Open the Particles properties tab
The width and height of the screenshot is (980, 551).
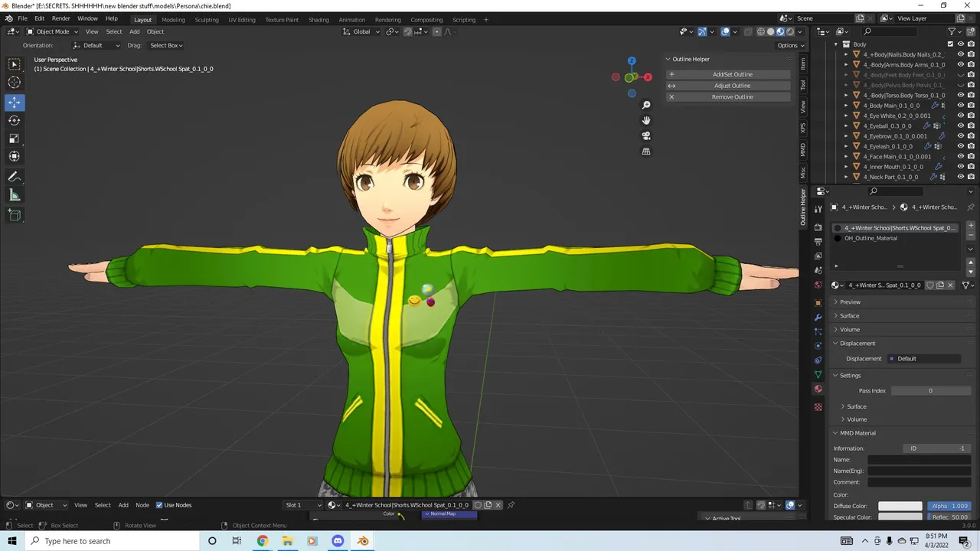pos(818,331)
